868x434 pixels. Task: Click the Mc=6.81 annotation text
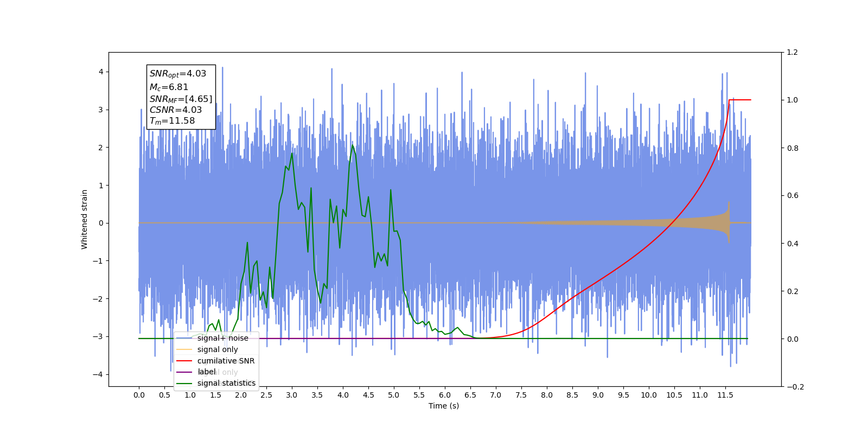coord(169,87)
